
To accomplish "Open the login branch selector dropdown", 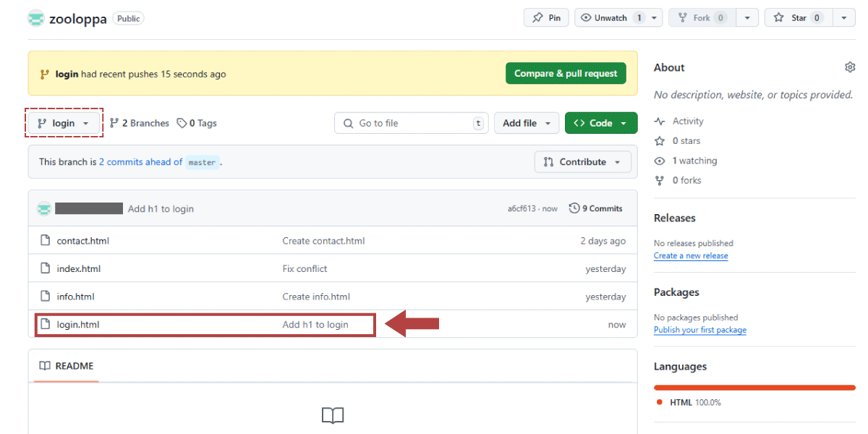I will click(64, 123).
